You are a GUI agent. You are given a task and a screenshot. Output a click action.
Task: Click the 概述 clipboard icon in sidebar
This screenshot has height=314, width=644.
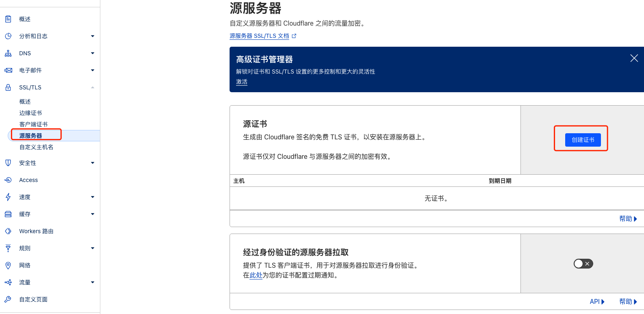8,19
